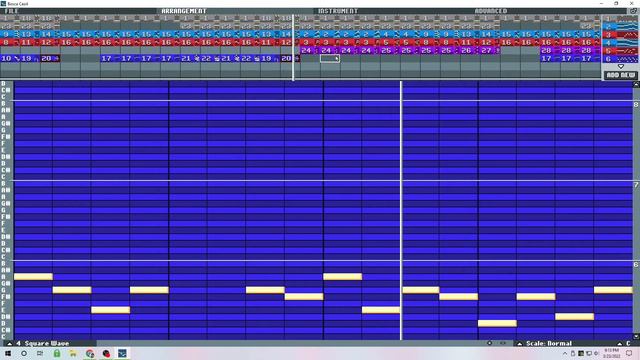Open the File tab
Image resolution: width=640 pixels, height=360 pixels.
coord(11,11)
